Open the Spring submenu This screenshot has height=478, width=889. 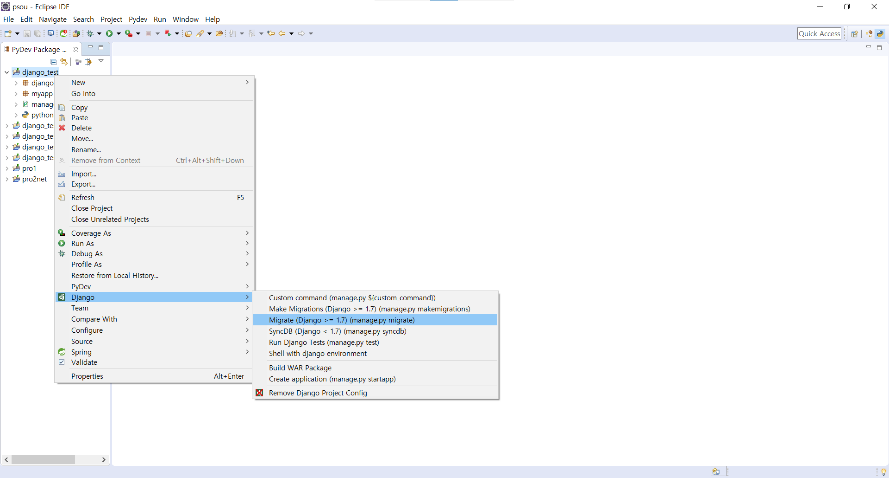coord(154,352)
